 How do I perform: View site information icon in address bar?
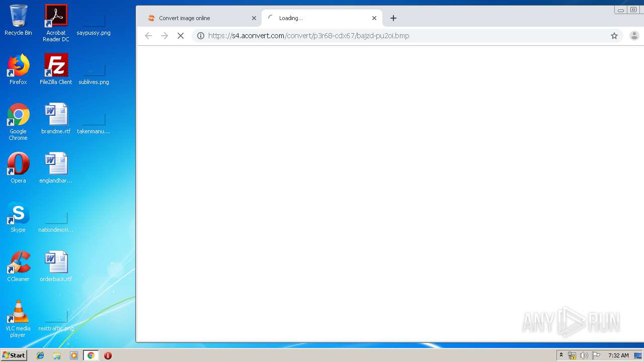pos(201,36)
